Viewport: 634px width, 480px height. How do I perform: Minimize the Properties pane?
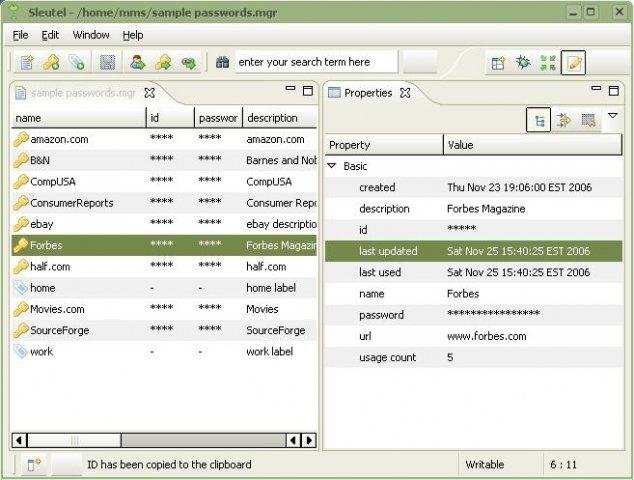[596, 89]
